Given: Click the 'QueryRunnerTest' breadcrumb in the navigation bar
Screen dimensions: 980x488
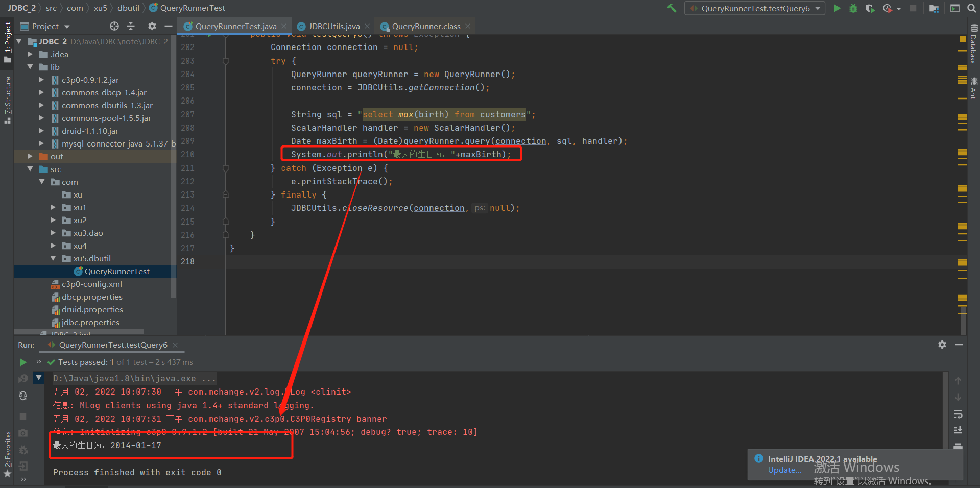Looking at the screenshot, I should pyautogui.click(x=193, y=8).
